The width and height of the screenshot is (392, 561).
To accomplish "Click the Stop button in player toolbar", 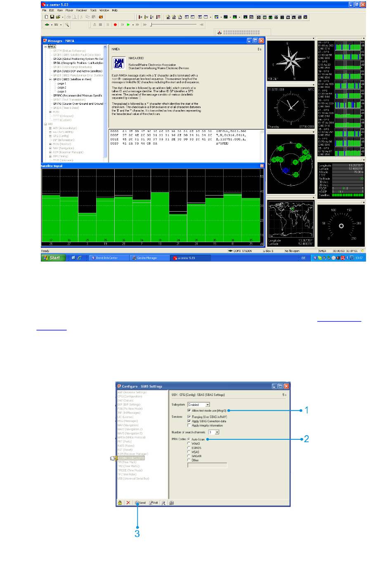I will 101,25.
